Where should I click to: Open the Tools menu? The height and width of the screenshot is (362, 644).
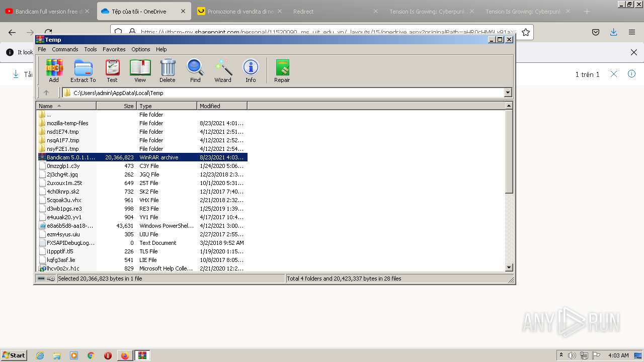[x=91, y=49]
